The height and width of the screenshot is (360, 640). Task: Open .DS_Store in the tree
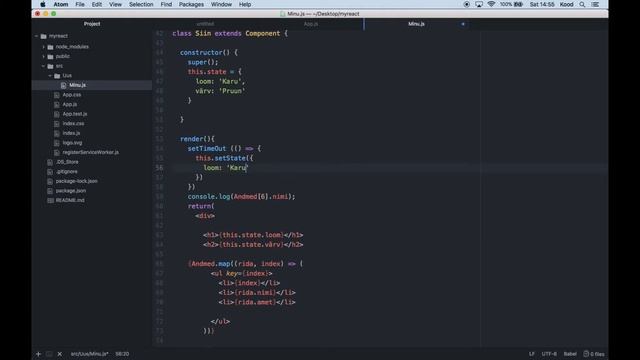tap(67, 162)
